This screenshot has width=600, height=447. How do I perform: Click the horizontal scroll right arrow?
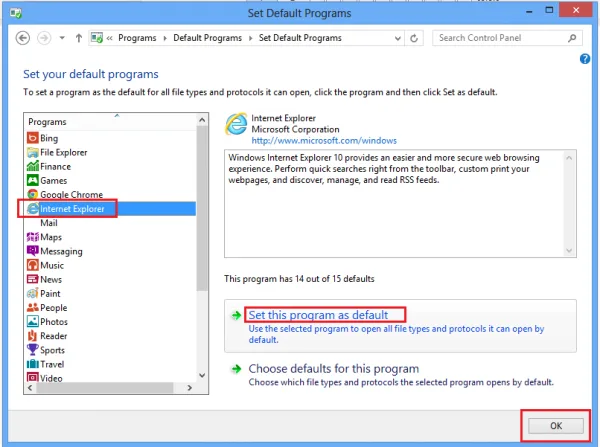pyautogui.click(x=189, y=388)
